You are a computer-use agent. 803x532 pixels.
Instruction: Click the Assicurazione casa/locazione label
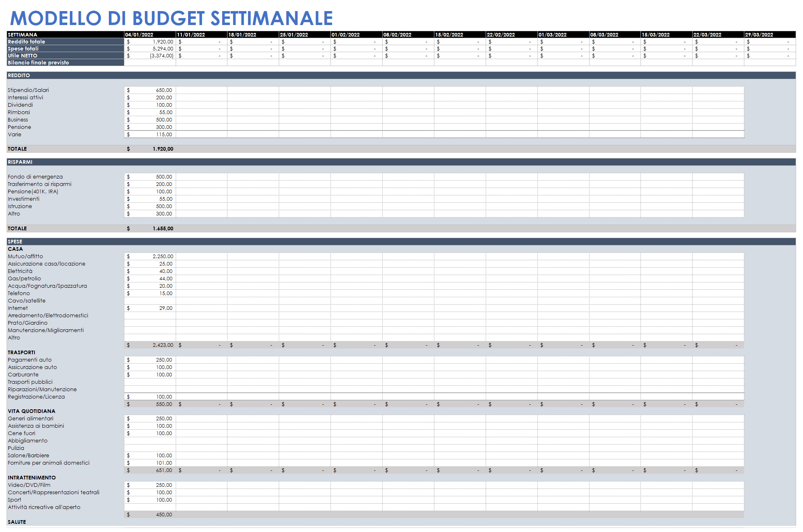tap(46, 264)
